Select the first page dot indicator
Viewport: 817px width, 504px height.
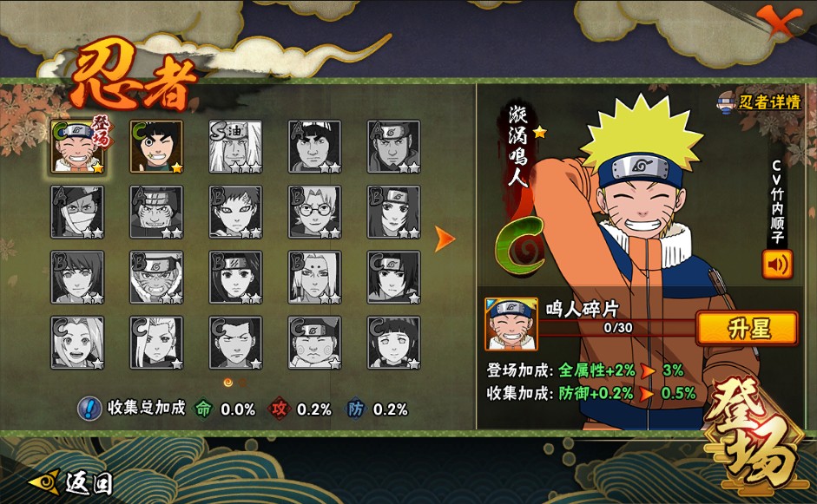(x=227, y=383)
